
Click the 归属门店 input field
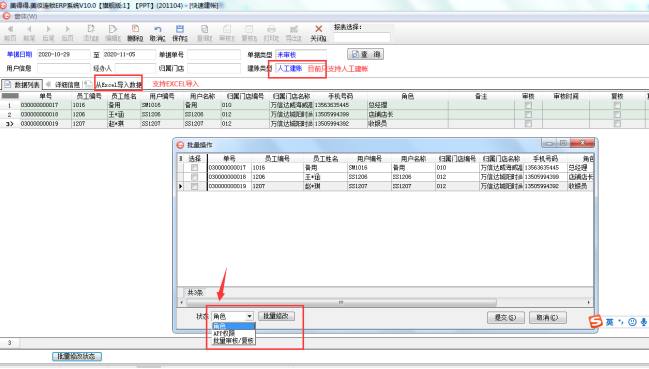pos(214,68)
